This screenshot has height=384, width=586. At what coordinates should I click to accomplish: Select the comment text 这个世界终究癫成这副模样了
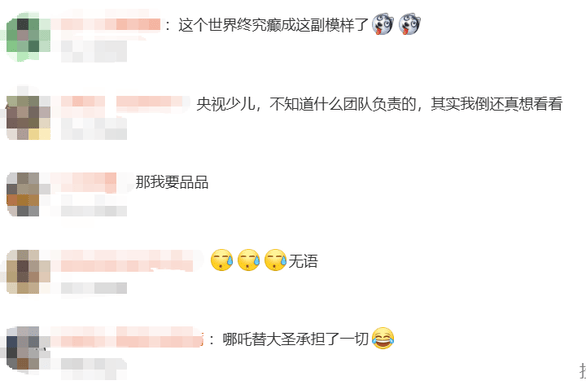[274, 25]
